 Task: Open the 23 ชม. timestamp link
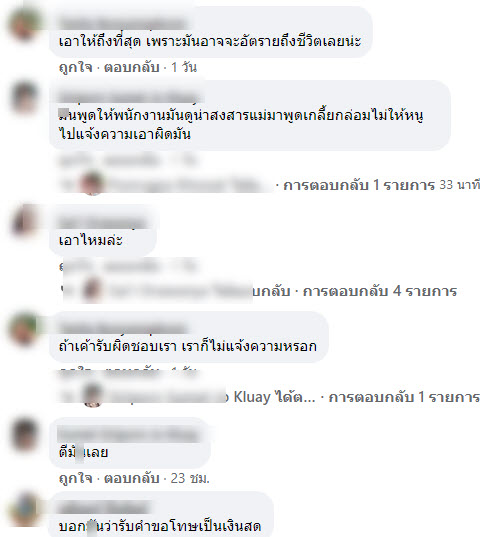[190, 478]
